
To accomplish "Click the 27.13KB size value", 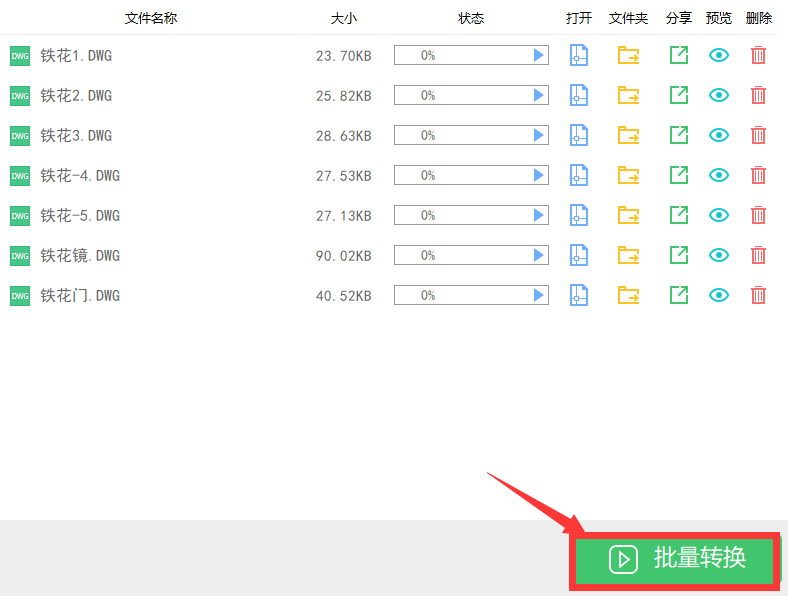I will [344, 216].
